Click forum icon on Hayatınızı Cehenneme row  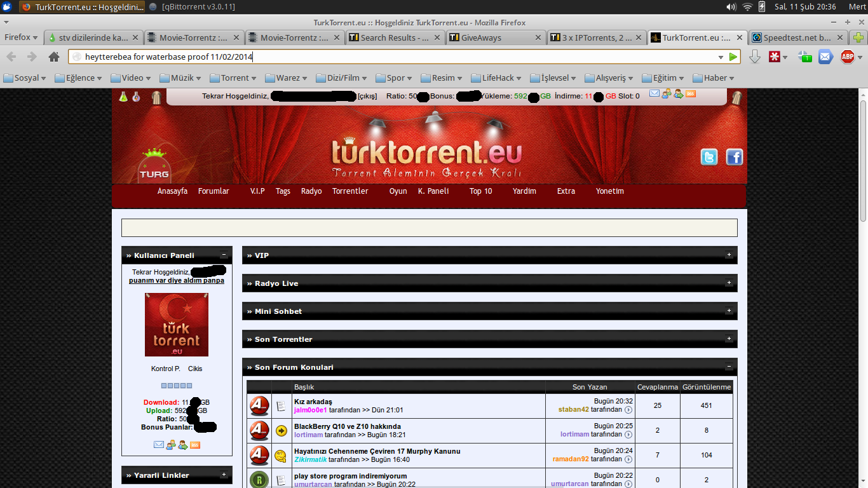259,456
